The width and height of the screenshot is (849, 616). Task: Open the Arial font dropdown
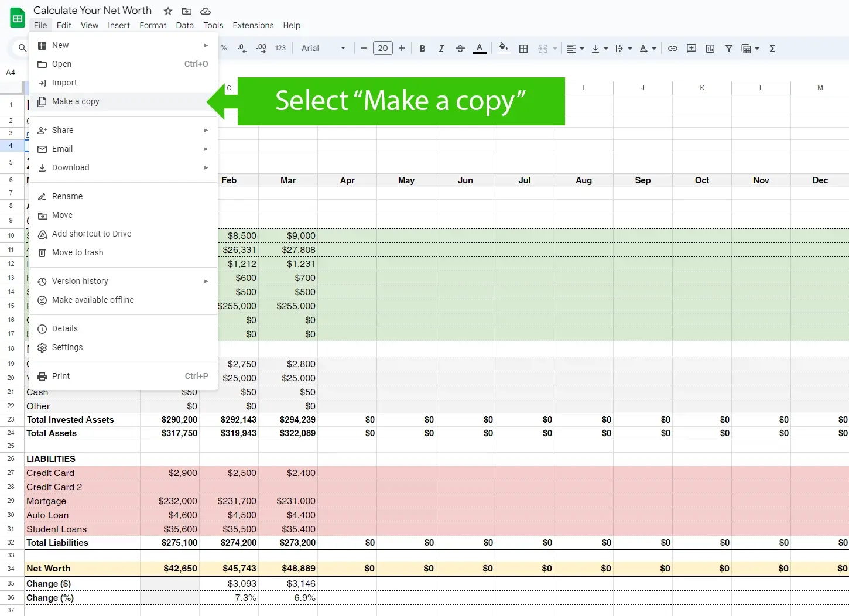[323, 48]
